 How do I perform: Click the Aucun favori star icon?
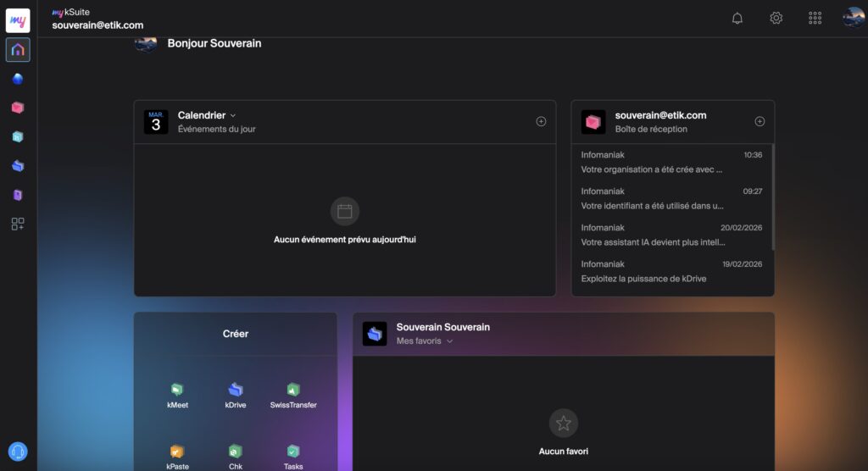(564, 423)
